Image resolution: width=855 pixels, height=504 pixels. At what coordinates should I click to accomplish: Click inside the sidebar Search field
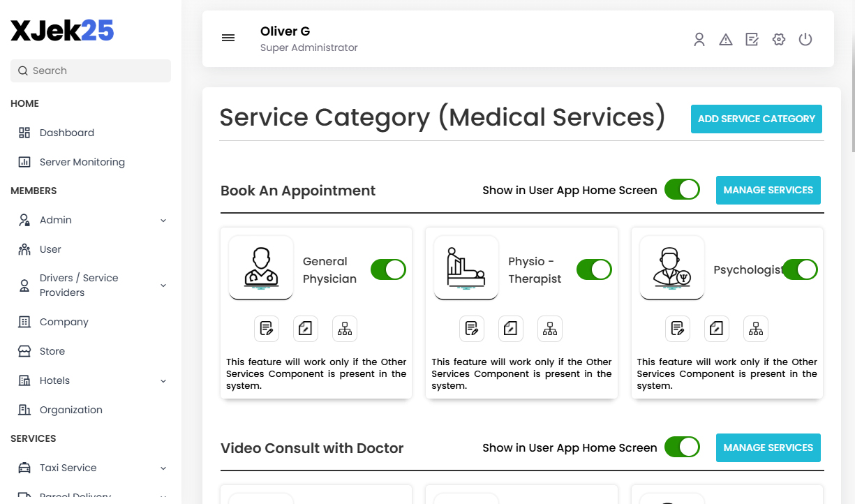pyautogui.click(x=90, y=71)
